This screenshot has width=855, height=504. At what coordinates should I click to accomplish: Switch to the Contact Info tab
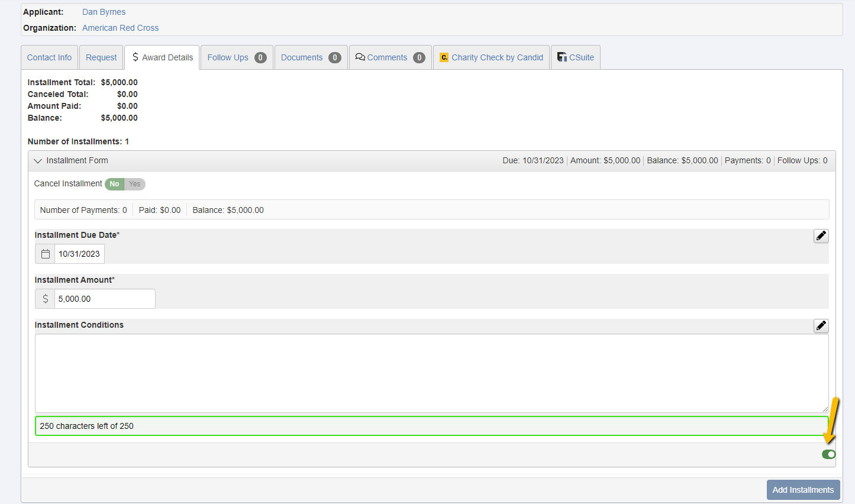(49, 57)
